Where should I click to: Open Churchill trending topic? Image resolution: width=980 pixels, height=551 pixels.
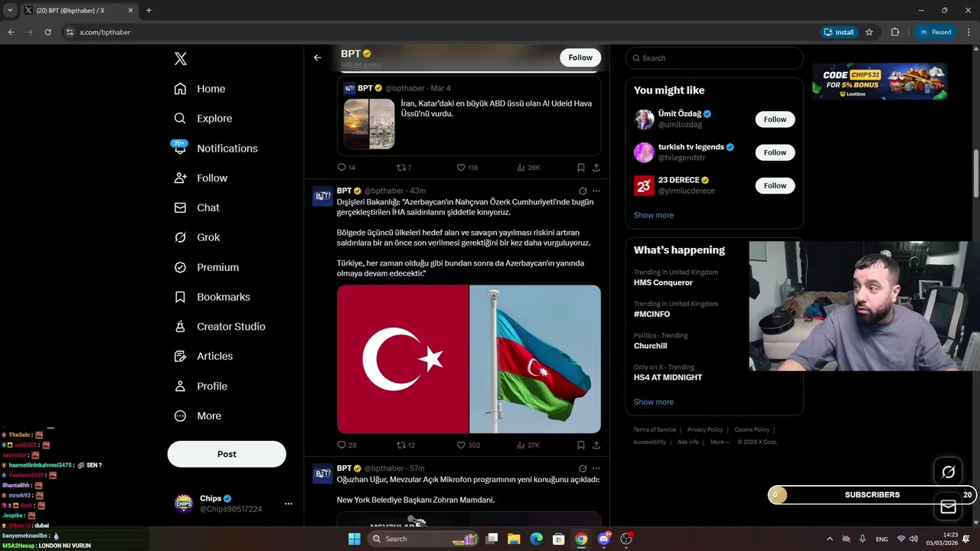[x=651, y=346]
